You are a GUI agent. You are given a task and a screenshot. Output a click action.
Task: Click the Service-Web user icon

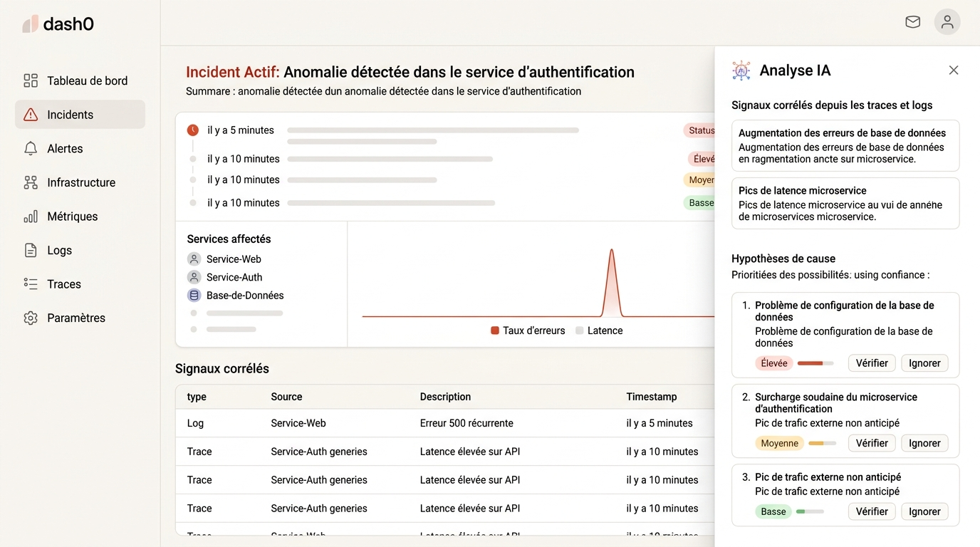[x=194, y=259]
